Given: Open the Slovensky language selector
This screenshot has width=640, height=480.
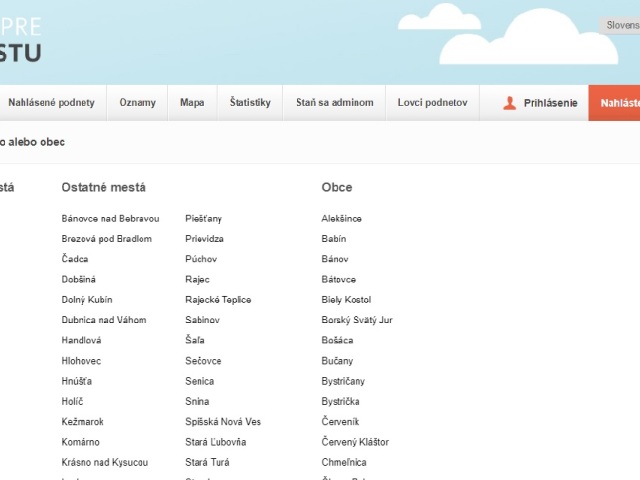Looking at the screenshot, I should click(620, 25).
